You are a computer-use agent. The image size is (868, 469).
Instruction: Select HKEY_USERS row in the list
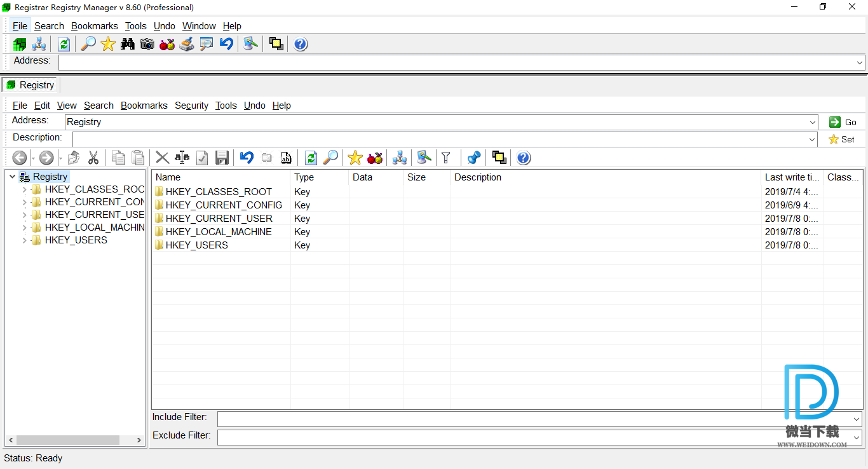click(507, 245)
